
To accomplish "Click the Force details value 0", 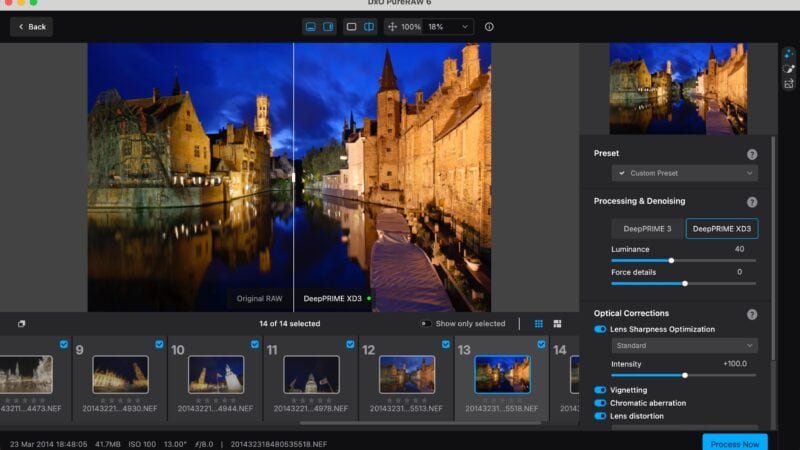I will [x=739, y=272].
